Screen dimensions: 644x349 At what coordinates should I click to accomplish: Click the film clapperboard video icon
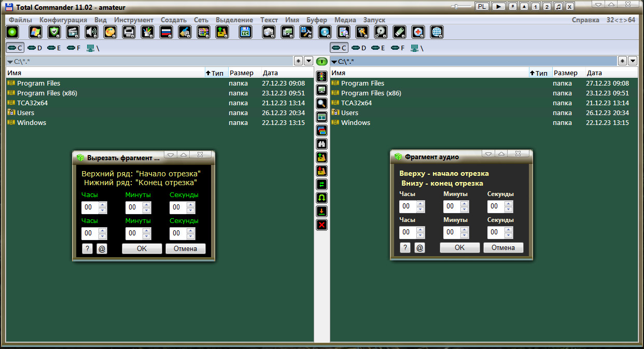click(73, 32)
